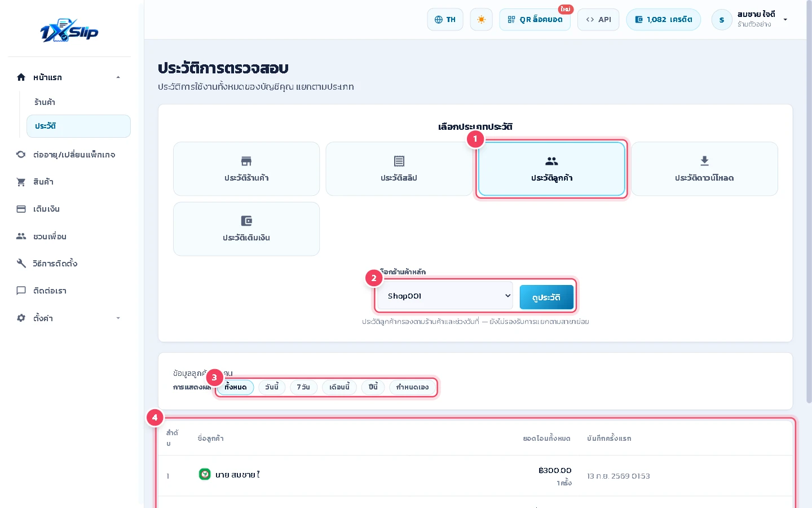This screenshot has height=508, width=812.
Task: Click the receipt icon in ประวัติสลิป card
Action: pos(399,161)
